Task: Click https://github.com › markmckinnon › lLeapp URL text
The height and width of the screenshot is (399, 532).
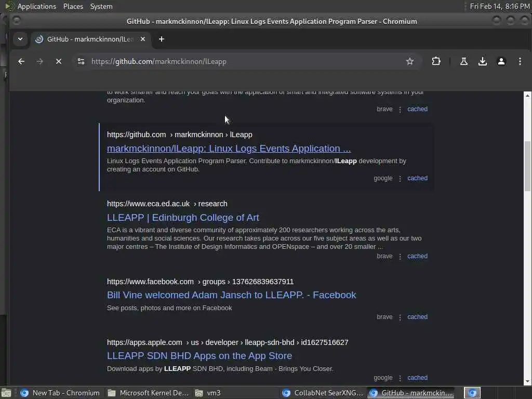Action: [179, 135]
